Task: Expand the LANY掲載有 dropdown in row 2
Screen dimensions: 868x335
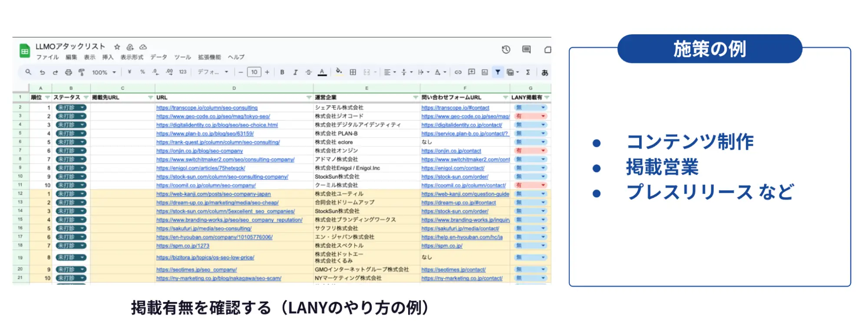Action: point(543,108)
